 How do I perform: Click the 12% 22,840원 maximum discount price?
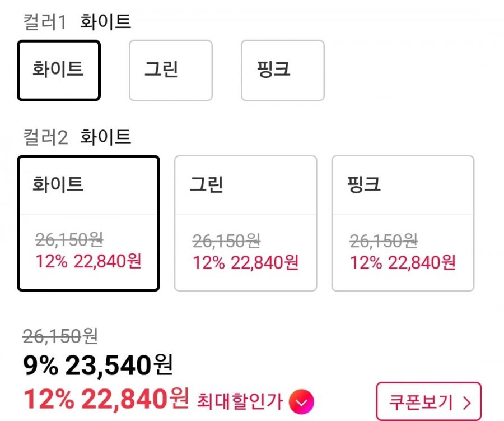tap(106, 399)
